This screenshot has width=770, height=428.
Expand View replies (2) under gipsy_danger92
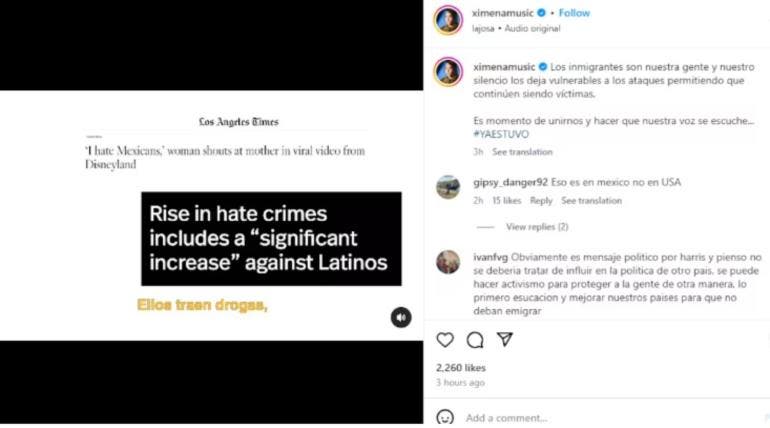537,227
